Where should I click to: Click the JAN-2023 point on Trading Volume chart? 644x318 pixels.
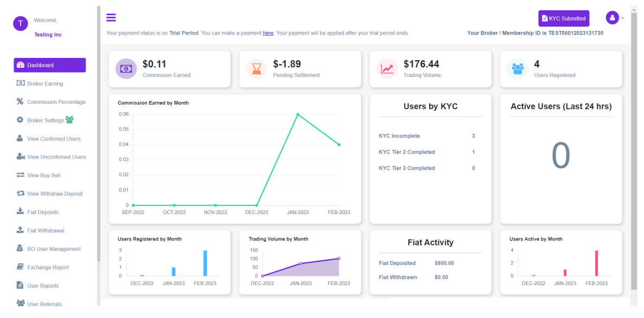click(301, 263)
